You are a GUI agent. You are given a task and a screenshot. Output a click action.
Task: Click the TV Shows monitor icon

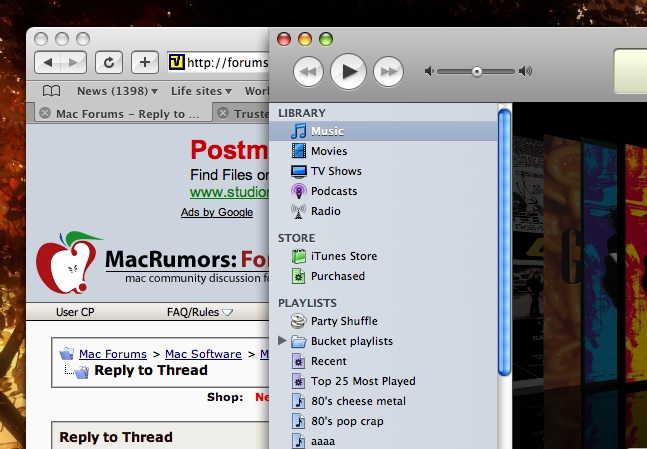(x=298, y=171)
